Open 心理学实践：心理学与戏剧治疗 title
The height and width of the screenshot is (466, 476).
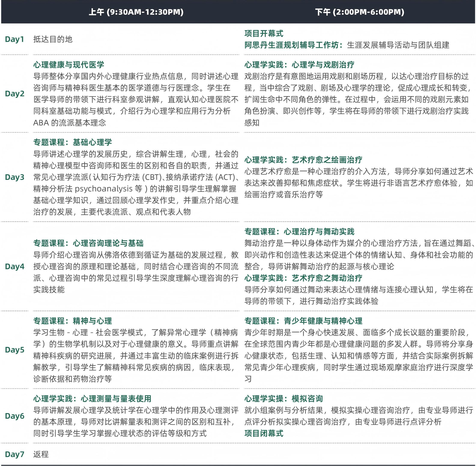299,65
